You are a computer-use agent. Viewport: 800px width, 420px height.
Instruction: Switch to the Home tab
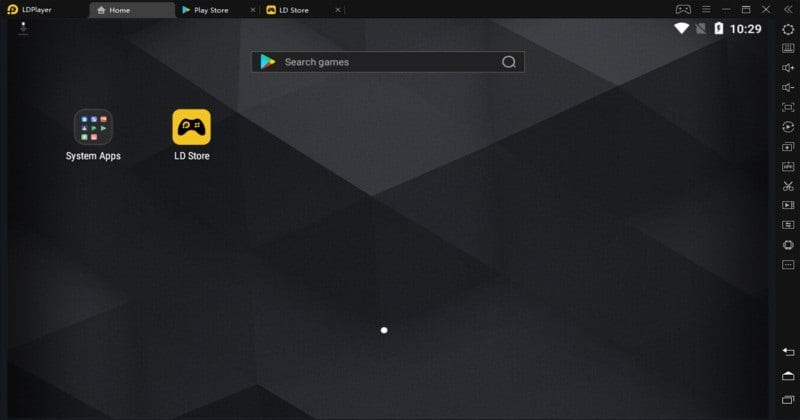[x=132, y=10]
